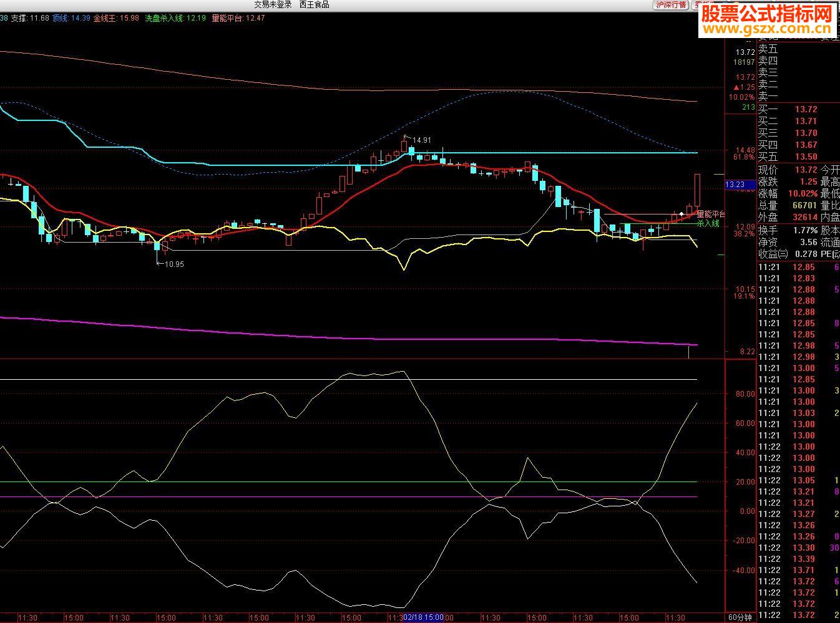Click the 总量 value 66701
This screenshot has height=623, width=840.
tap(805, 205)
